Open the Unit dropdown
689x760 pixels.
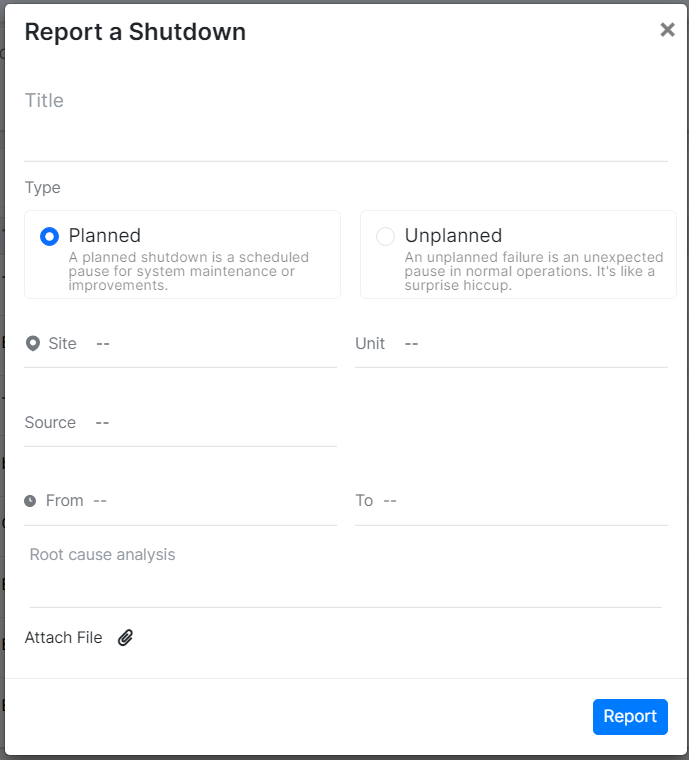point(511,344)
